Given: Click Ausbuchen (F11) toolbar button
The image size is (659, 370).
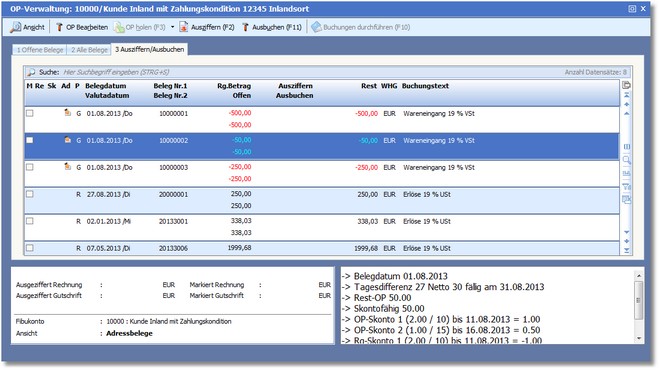Looking at the screenshot, I should click(x=272, y=27).
